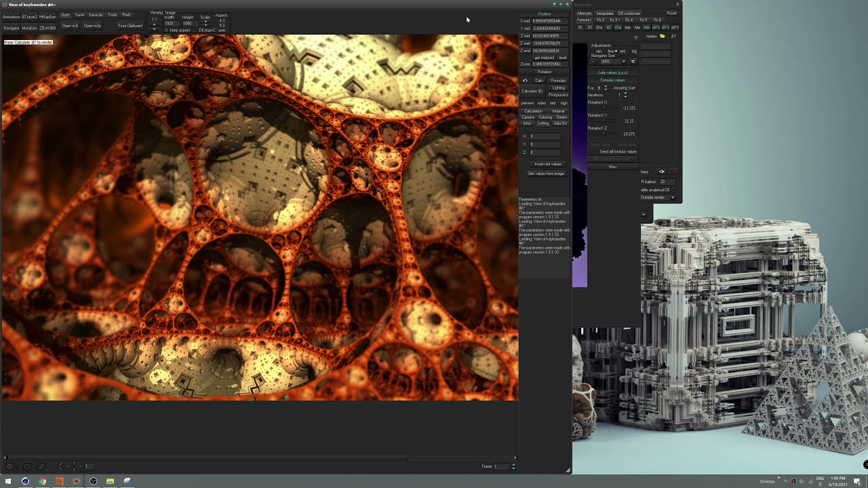Tick the checkbox next to the Z cutting field
This screenshot has height=488, width=868.
tap(565, 152)
